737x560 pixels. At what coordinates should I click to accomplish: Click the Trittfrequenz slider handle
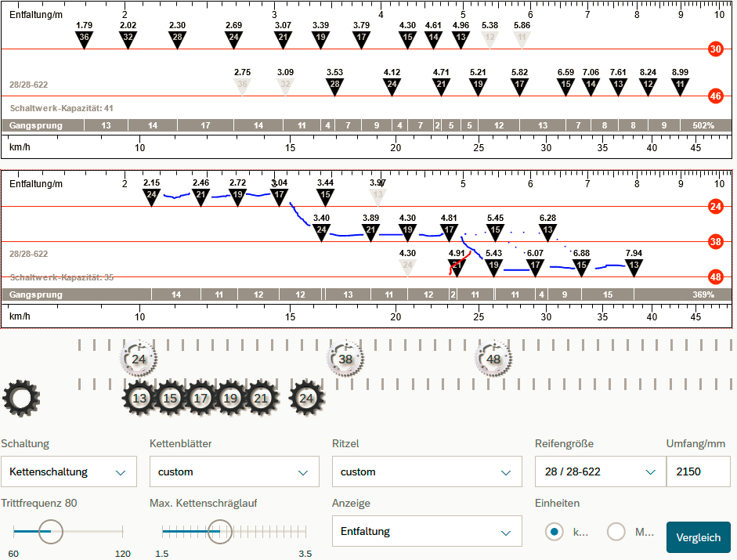pos(51,531)
